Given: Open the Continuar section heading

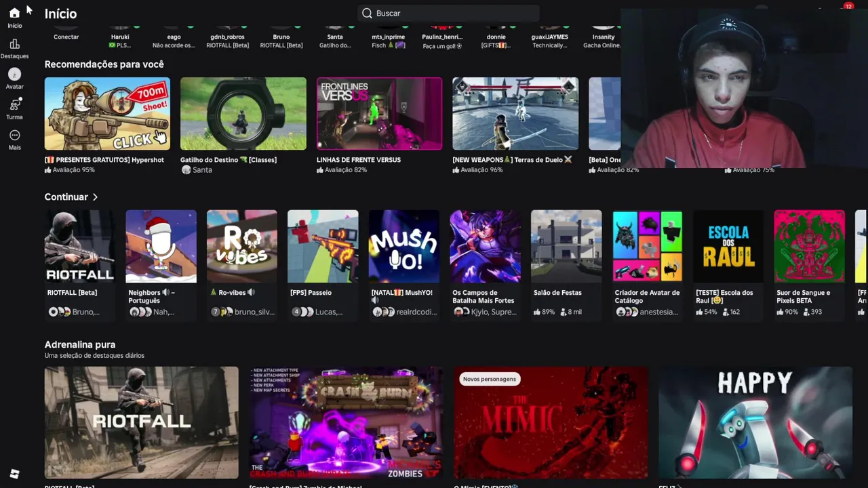Looking at the screenshot, I should 66,197.
